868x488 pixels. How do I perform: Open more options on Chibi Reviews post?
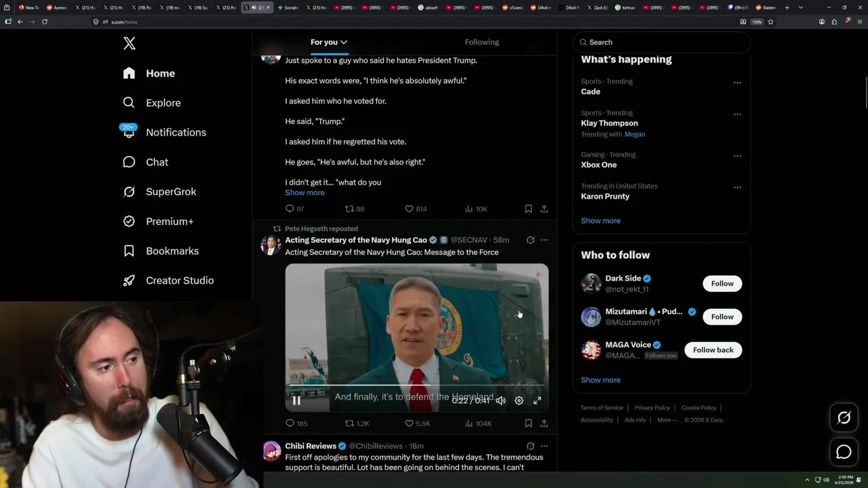pyautogui.click(x=544, y=446)
